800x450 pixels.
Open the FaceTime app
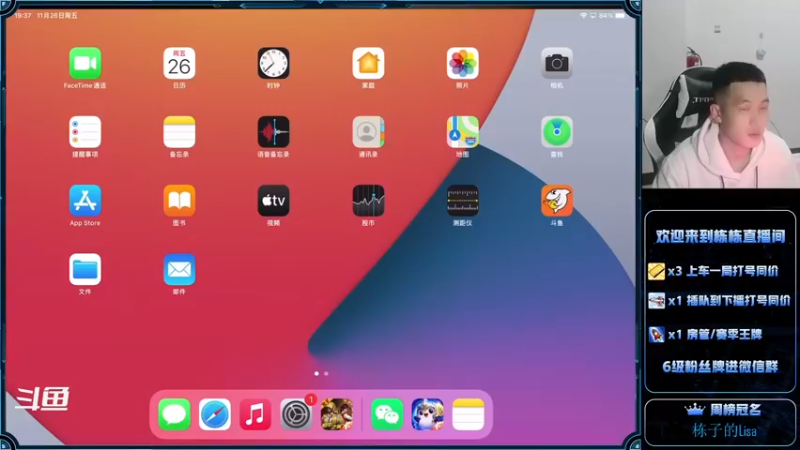point(85,63)
